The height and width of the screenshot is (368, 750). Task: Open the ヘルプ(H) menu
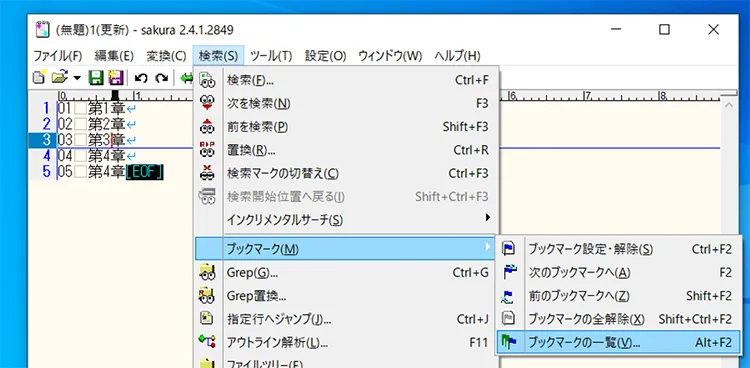click(457, 56)
